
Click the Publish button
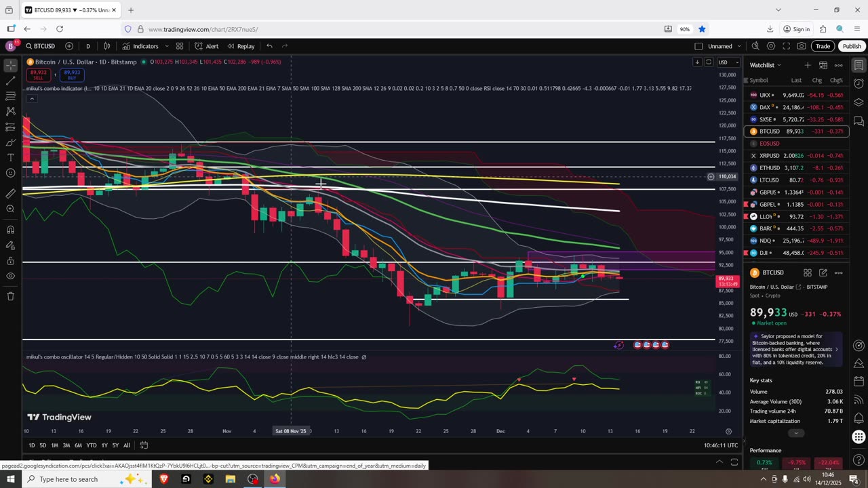click(852, 46)
